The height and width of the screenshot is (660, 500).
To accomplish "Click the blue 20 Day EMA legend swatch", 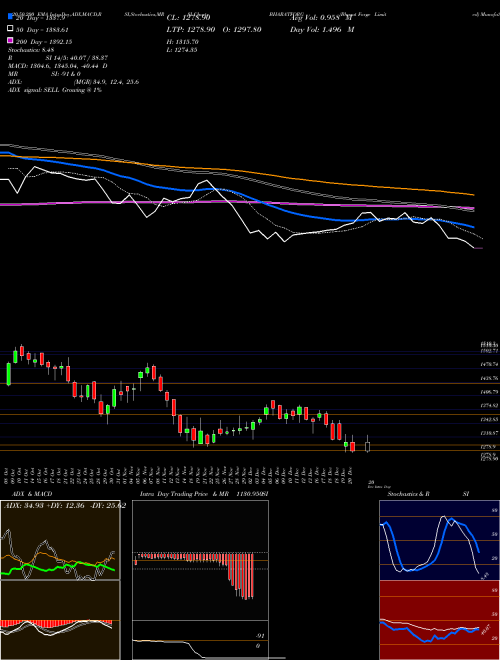I will coord(11,17).
